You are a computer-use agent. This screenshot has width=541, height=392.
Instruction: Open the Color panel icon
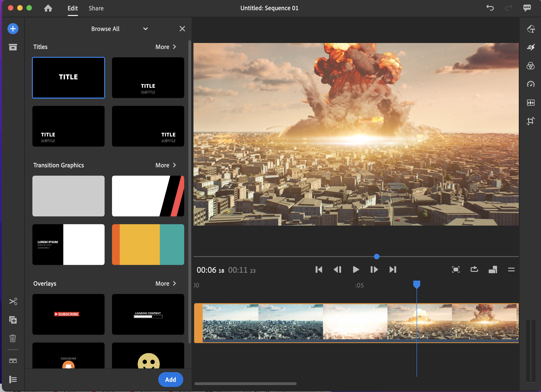point(531,66)
